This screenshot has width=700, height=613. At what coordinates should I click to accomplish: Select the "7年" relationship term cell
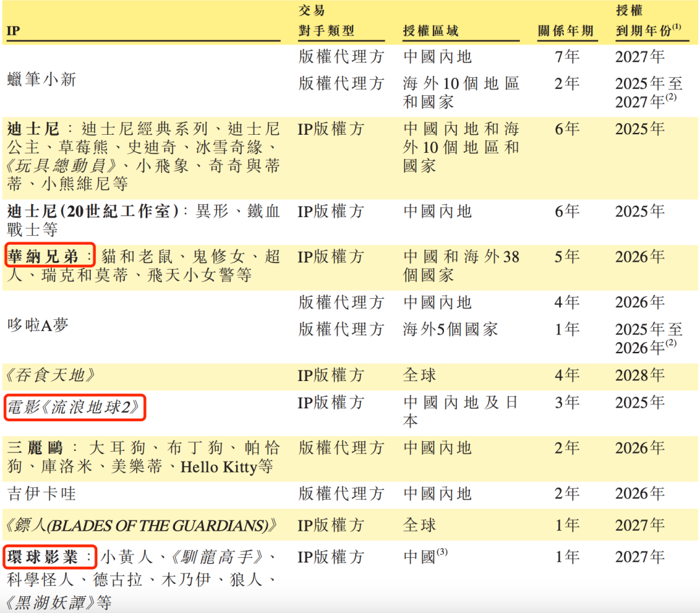566,57
